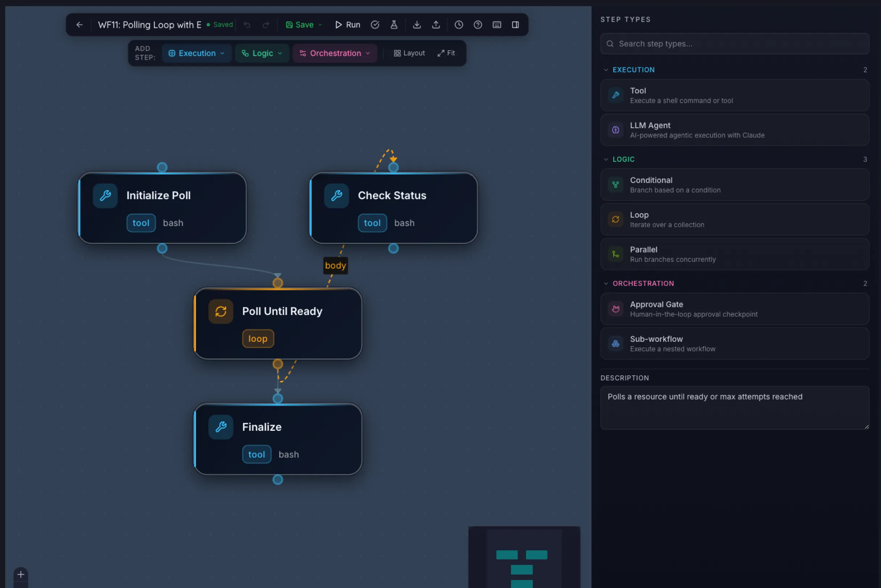Click the tool badge on Check Status

372,223
